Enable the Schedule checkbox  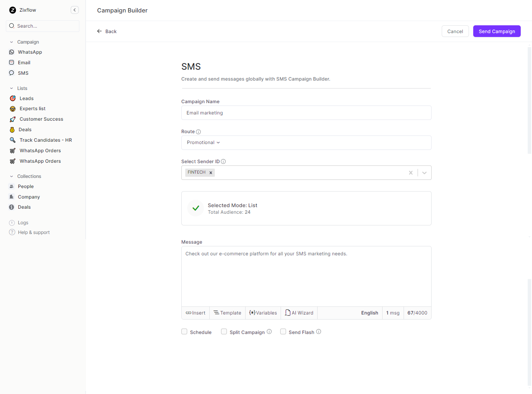pos(184,332)
